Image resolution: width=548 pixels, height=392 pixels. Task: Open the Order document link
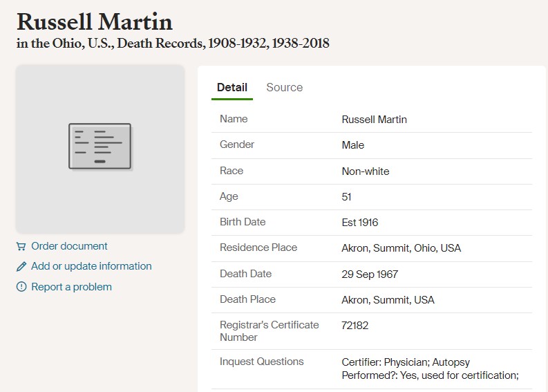pyautogui.click(x=69, y=246)
